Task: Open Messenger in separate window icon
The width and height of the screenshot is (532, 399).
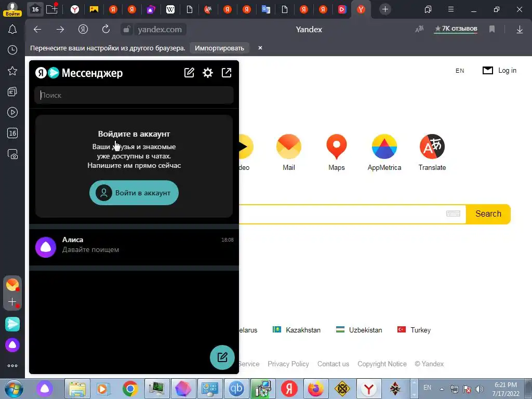Action: (227, 73)
